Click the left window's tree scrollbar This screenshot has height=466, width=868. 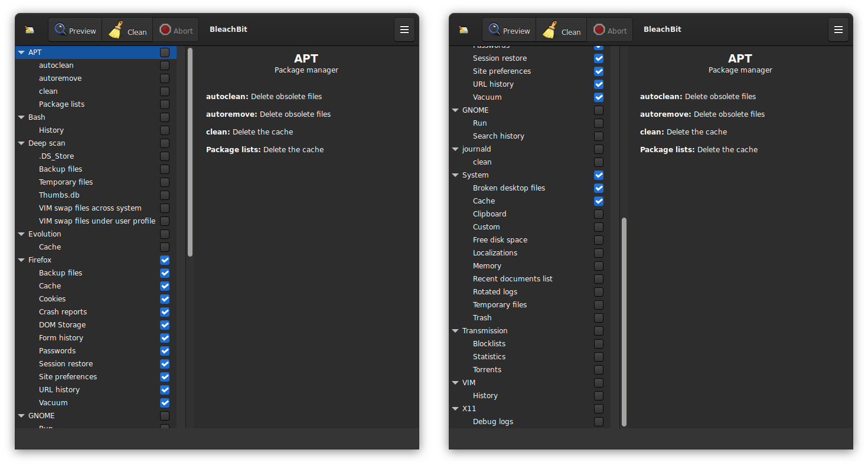(190, 152)
